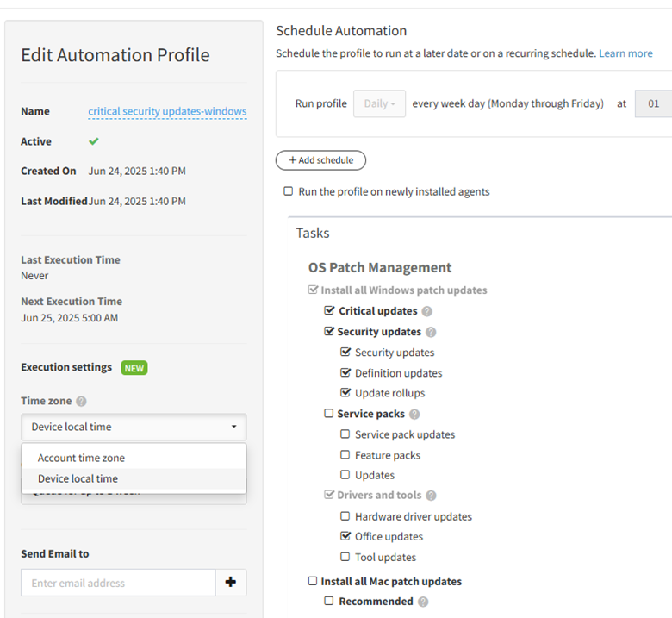672x618 pixels.
Task: Click help icon next to Recommended
Action: [423, 602]
